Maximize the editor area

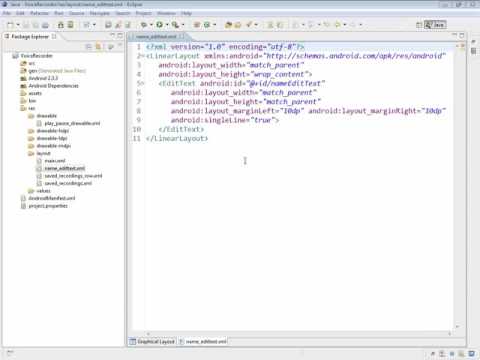(462, 35)
